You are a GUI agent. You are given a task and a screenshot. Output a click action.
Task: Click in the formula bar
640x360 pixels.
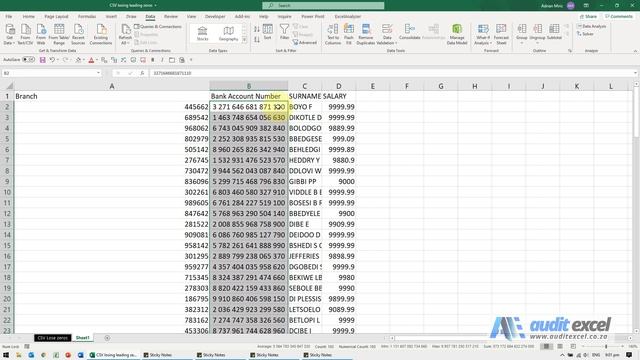click(x=390, y=73)
